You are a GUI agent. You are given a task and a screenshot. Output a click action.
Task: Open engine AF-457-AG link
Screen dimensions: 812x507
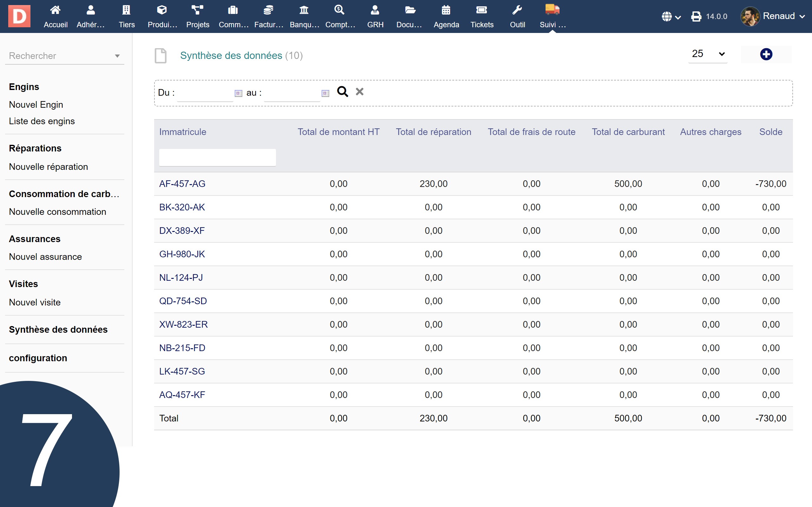point(182,184)
